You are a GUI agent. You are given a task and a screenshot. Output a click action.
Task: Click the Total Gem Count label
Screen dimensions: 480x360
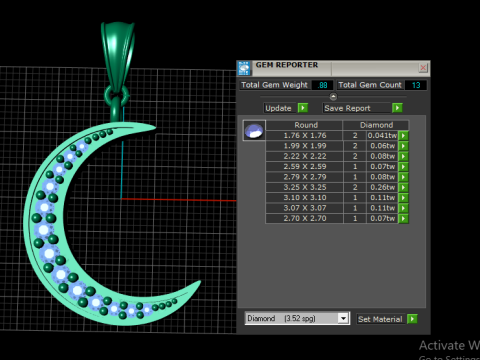click(x=370, y=85)
